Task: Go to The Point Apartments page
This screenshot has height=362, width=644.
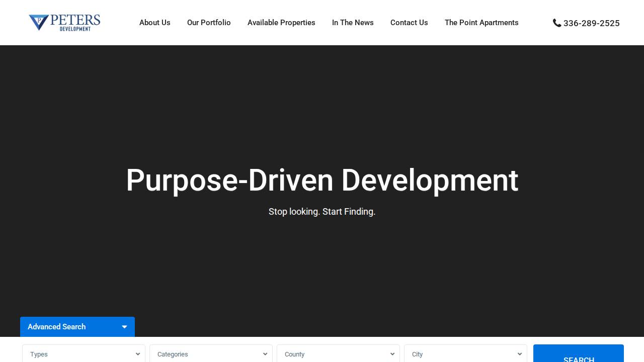Action: [x=481, y=23]
